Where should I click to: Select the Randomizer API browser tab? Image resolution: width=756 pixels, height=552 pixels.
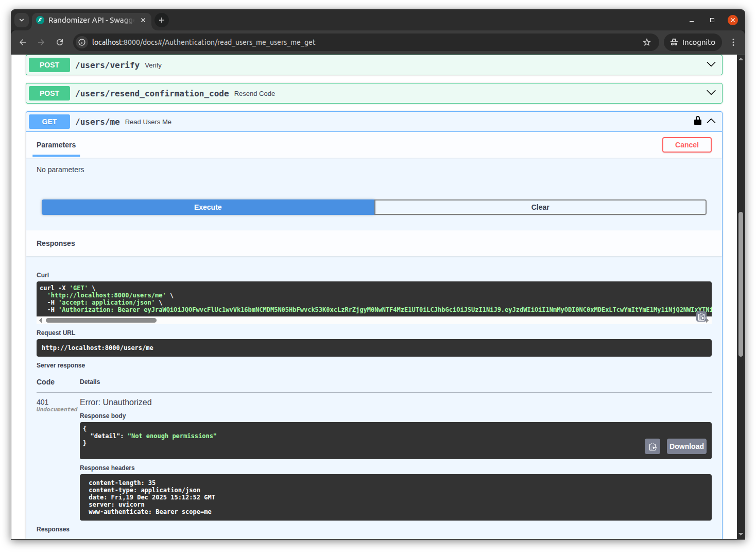tap(90, 20)
